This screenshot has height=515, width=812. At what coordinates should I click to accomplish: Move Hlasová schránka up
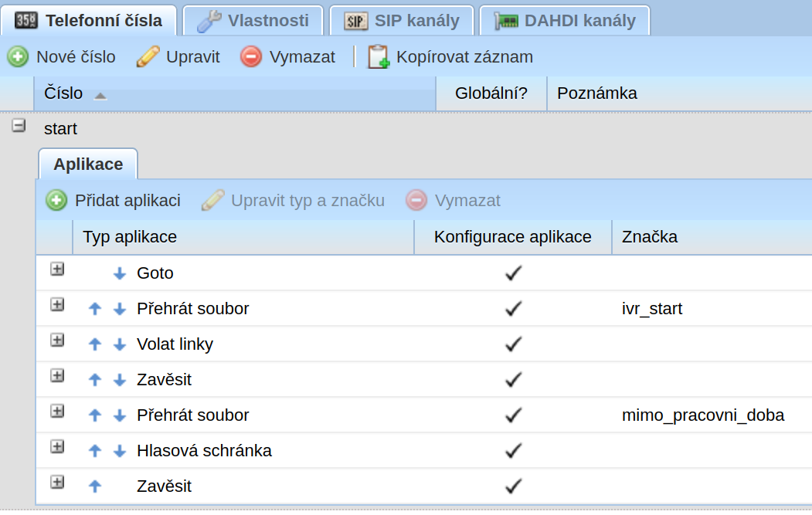95,451
